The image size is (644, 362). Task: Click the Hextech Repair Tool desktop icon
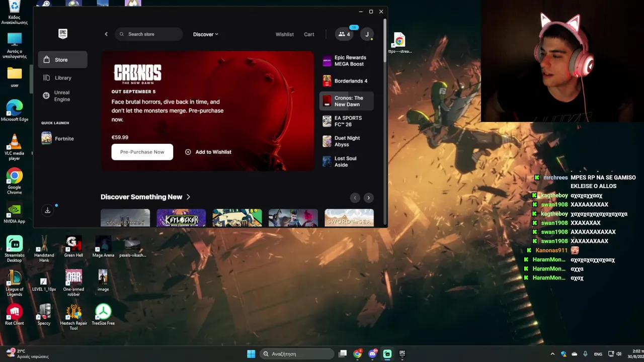[x=73, y=317]
